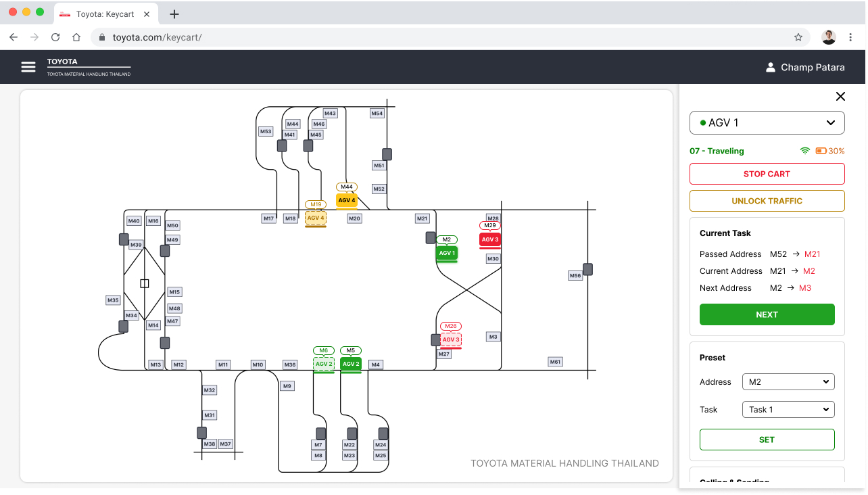
Task: Bookmark the page with the star icon
Action: tap(798, 37)
